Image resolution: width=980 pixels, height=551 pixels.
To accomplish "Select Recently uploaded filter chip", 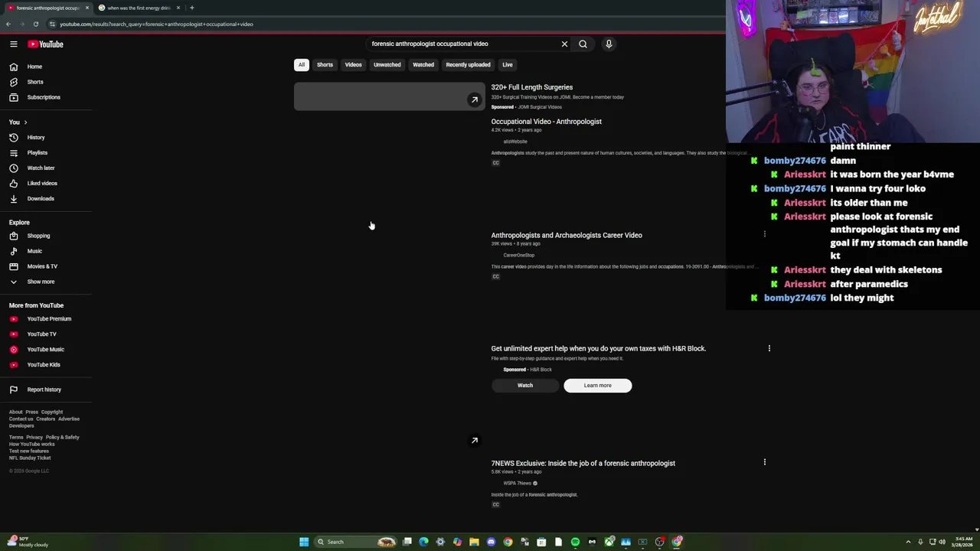I will (x=468, y=65).
